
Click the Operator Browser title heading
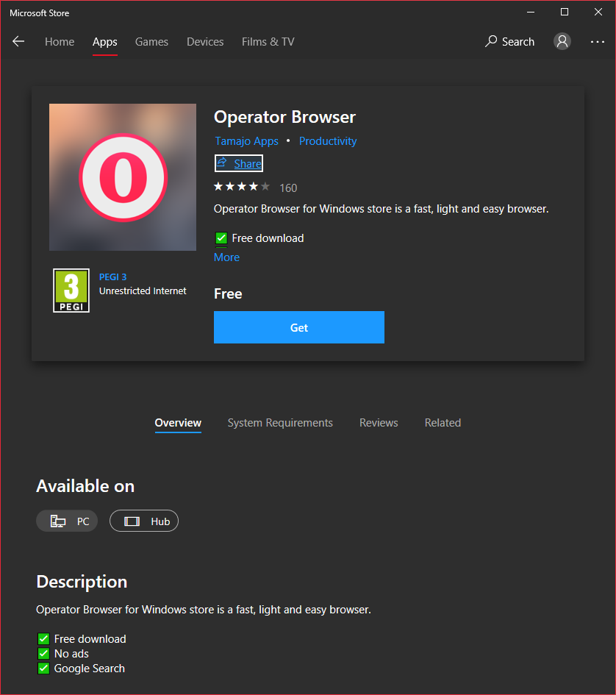(284, 117)
